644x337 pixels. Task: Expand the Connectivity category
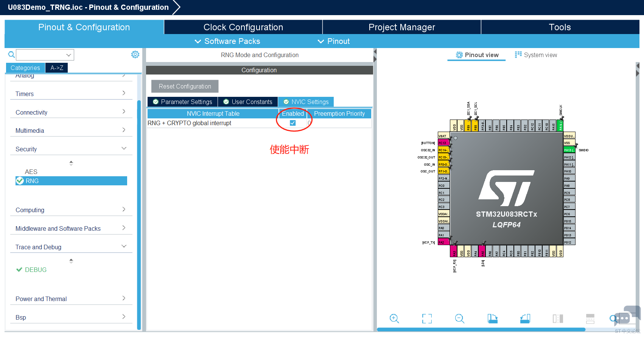(71, 112)
